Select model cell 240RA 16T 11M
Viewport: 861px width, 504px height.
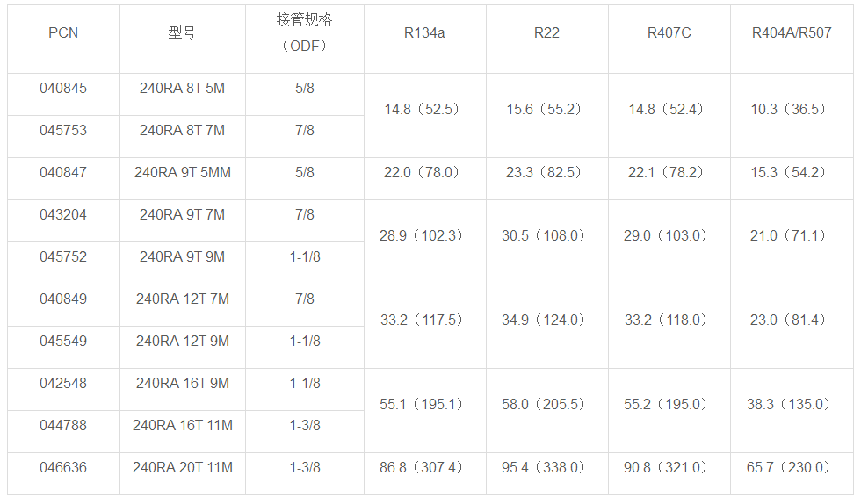coord(182,426)
